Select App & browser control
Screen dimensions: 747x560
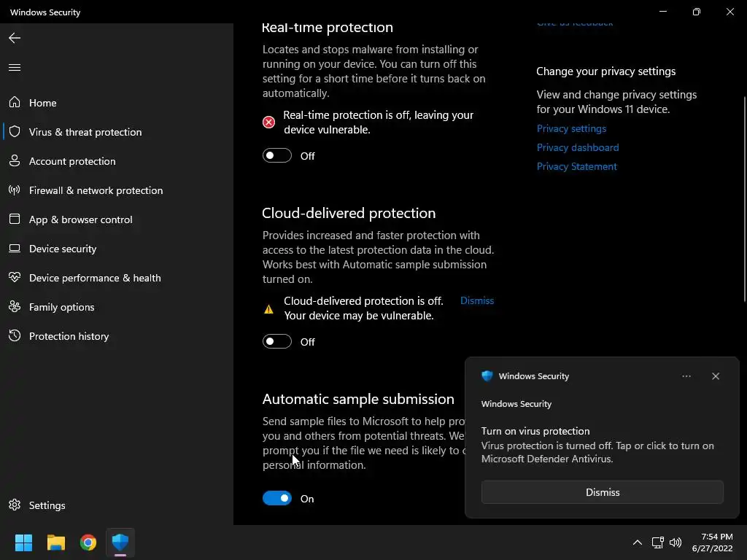pos(117,219)
